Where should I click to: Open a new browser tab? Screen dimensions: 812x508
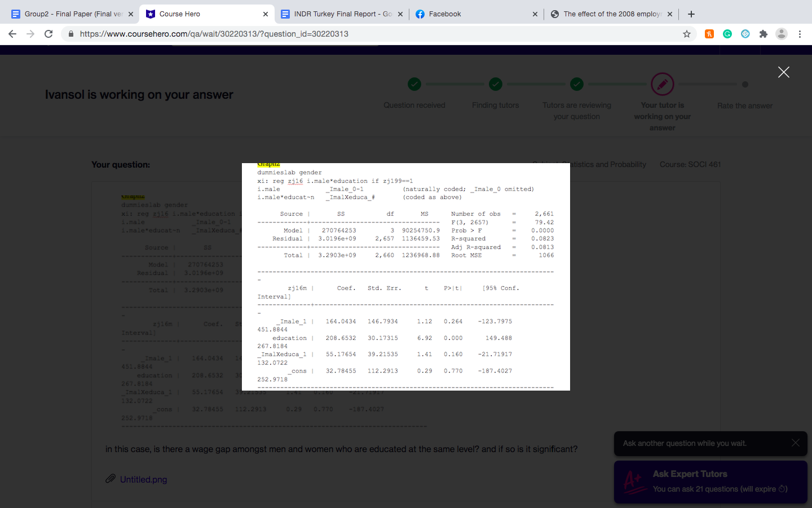pyautogui.click(x=691, y=14)
